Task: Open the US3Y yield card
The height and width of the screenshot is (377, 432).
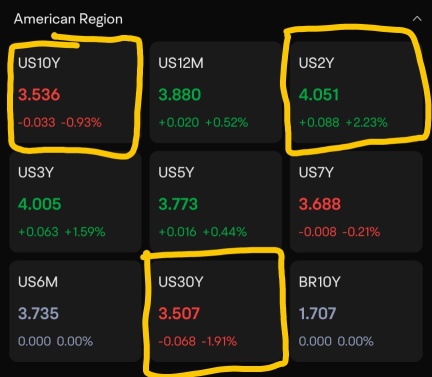Action: point(75,202)
